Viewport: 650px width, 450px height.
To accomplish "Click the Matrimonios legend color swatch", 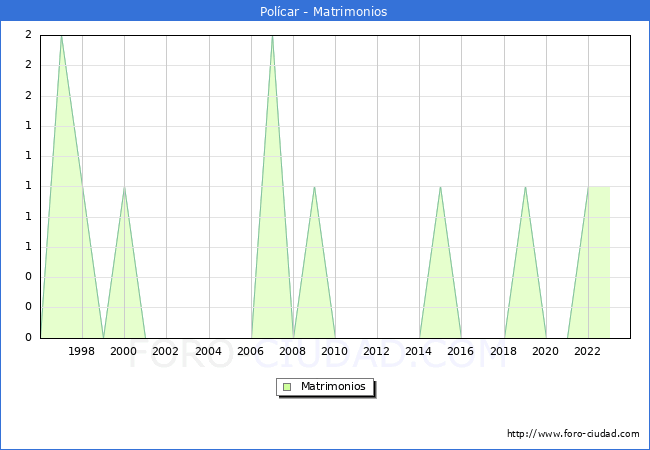I will 287,387.
